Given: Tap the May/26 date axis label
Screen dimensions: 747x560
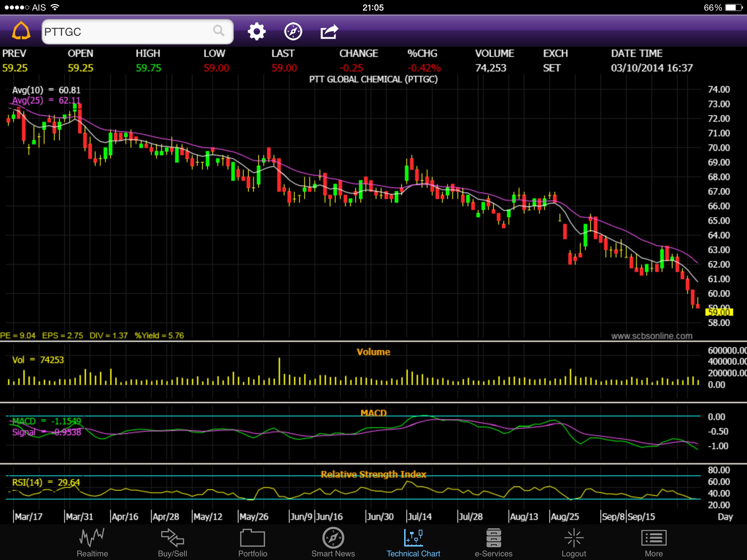Looking at the screenshot, I should [x=253, y=517].
